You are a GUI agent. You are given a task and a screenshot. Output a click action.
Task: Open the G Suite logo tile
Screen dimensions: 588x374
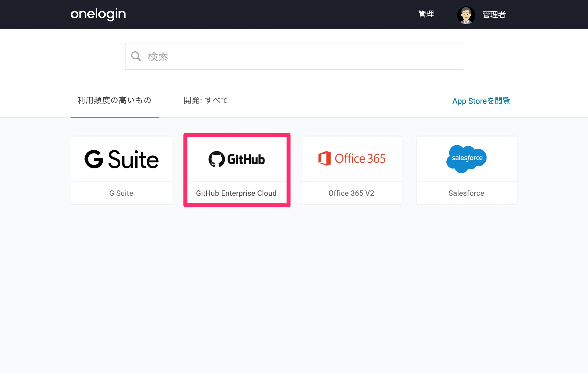[x=122, y=159]
